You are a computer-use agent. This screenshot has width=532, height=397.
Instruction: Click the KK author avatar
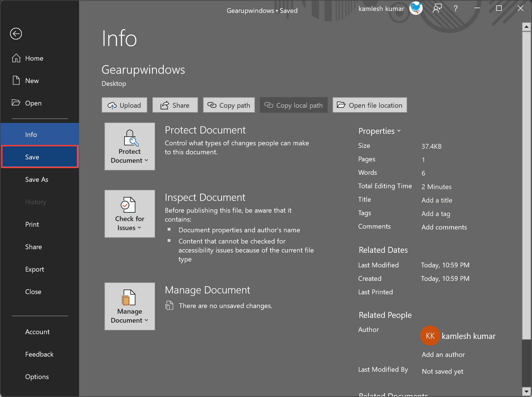430,336
